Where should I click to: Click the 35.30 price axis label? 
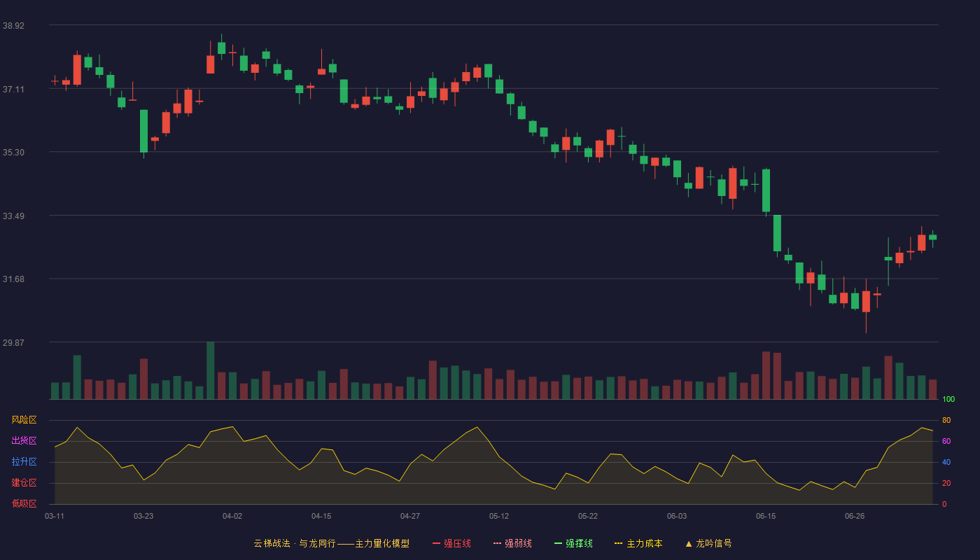(13, 152)
